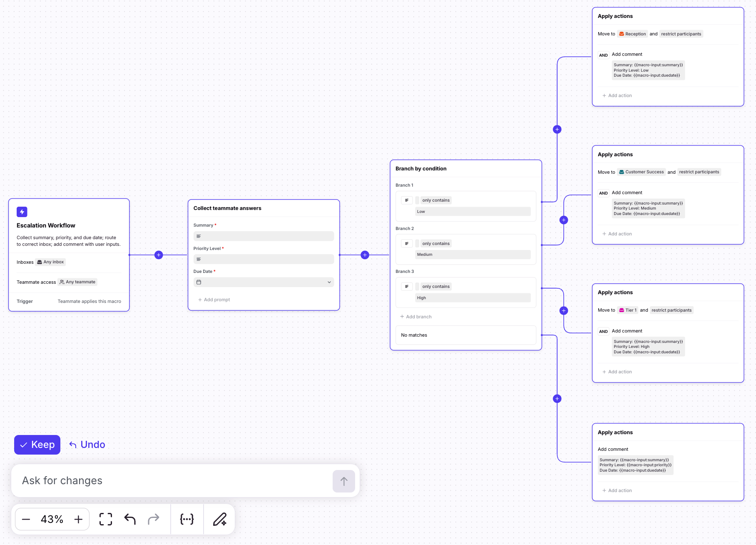This screenshot has width=756, height=545.
Task: Click the redo arrow in bottom toolbar
Action: pyautogui.click(x=154, y=519)
